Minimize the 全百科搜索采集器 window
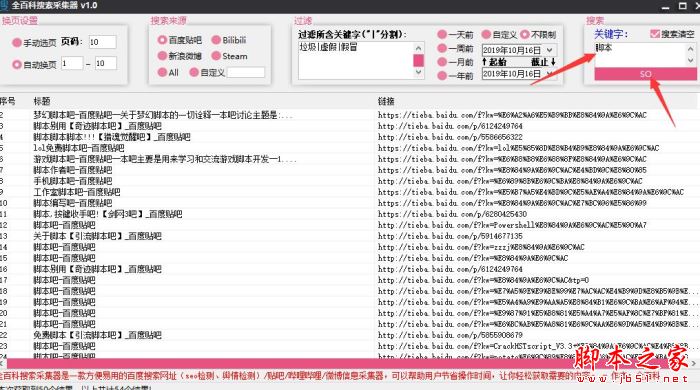700x390 pixels. [666, 6]
